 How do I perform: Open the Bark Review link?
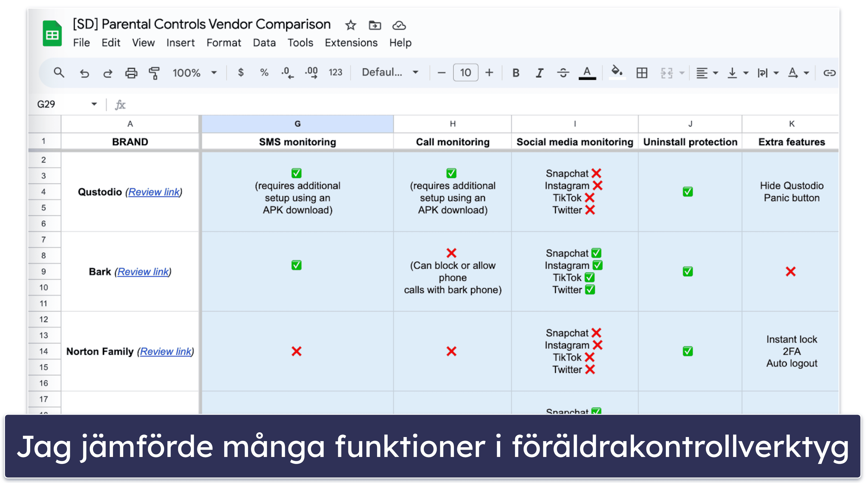coord(143,272)
